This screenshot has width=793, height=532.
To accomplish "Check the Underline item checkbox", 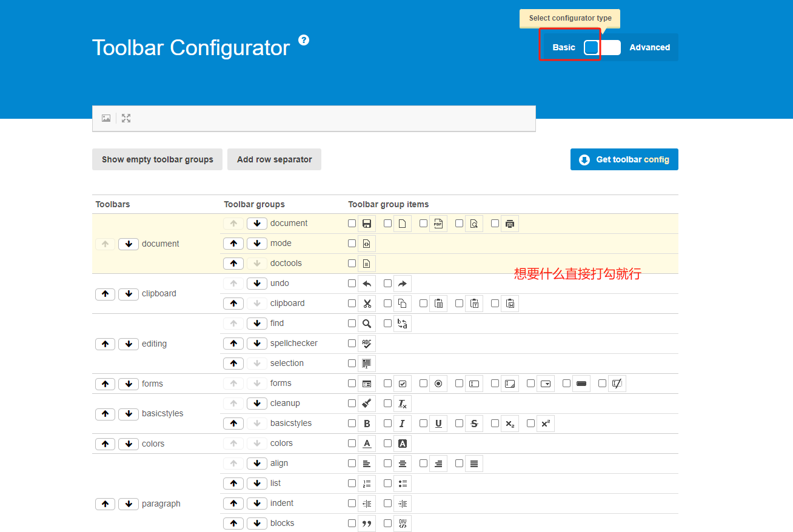I will (x=423, y=423).
